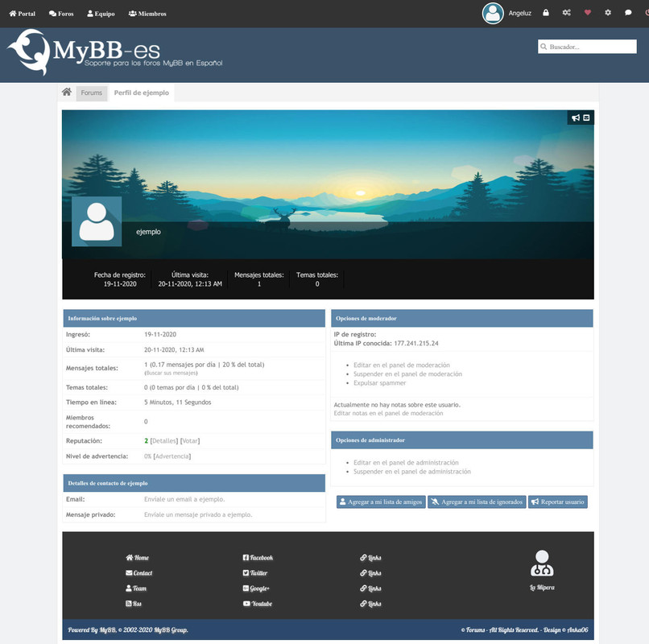Click Agregar a mi lista de ignorados
Screen dimensions: 649x644
point(477,502)
